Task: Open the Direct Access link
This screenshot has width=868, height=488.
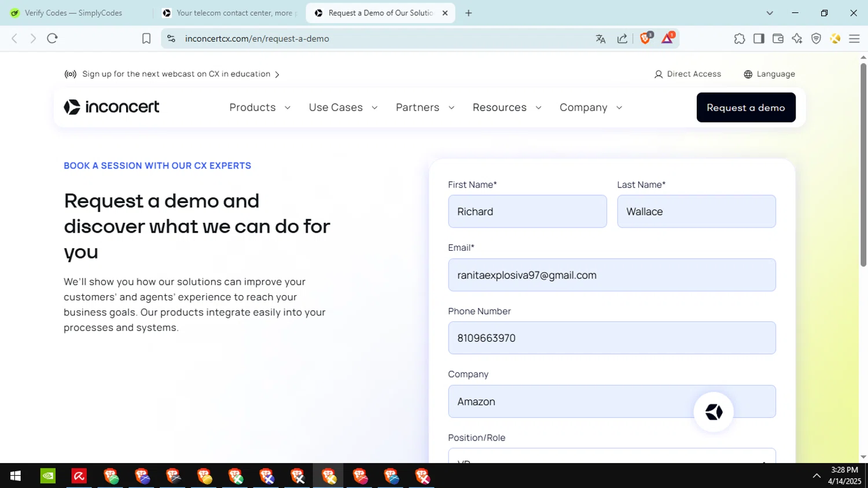Action: point(687,74)
